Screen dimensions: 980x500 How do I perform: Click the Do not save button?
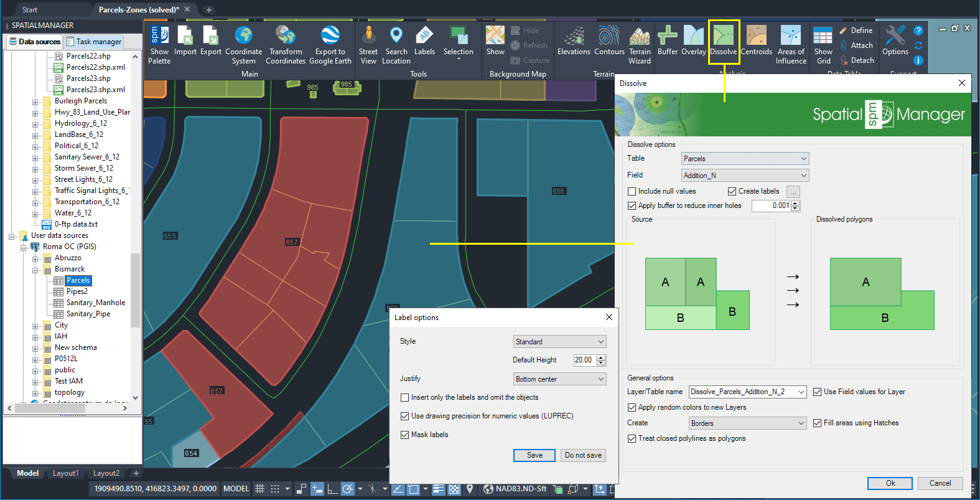coord(583,455)
